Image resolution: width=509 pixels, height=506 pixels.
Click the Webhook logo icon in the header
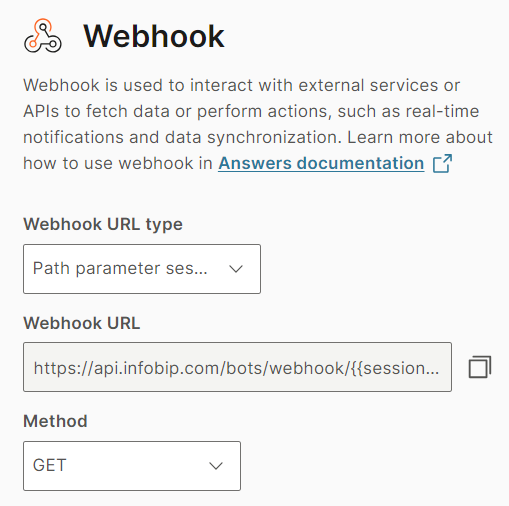coord(43,36)
